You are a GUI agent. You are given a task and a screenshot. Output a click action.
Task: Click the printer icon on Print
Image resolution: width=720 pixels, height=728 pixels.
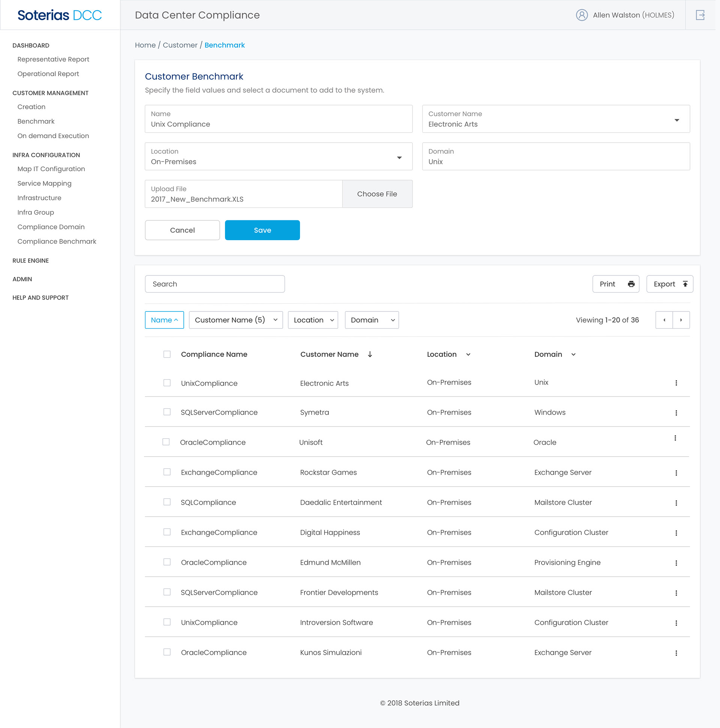(631, 284)
